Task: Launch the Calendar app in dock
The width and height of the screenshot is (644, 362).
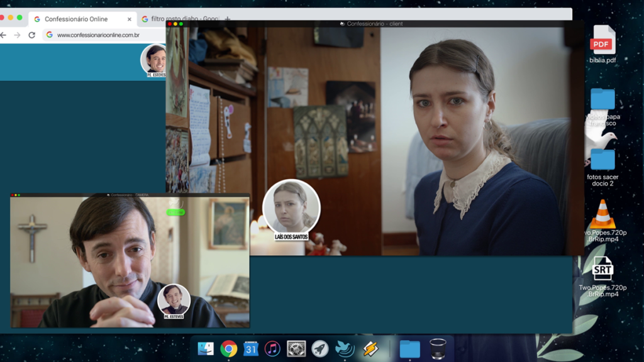Action: point(251,349)
